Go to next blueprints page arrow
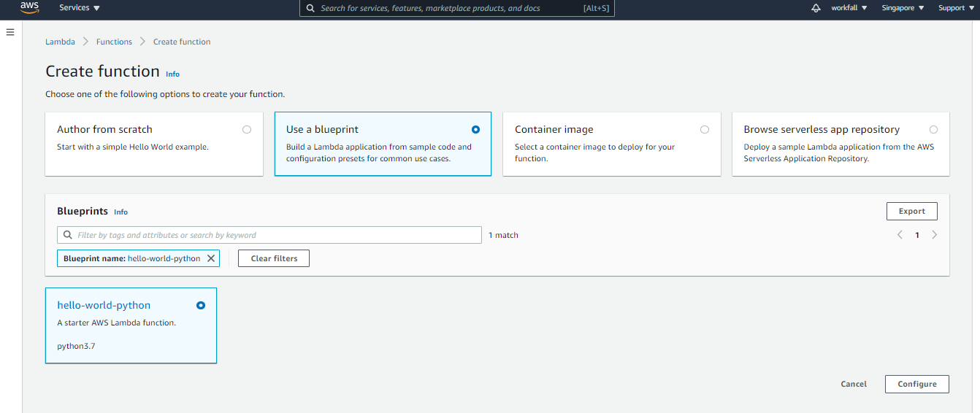Image resolution: width=980 pixels, height=413 pixels. 935,235
